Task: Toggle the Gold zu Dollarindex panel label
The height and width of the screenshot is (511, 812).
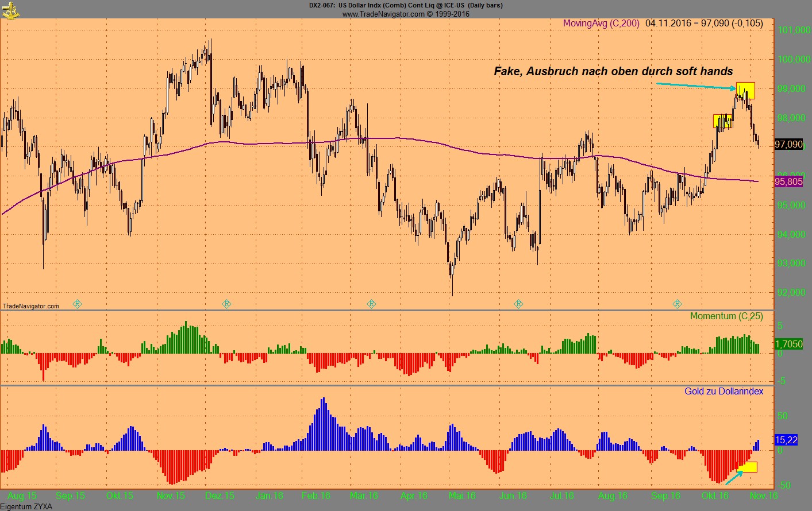Action: [723, 392]
